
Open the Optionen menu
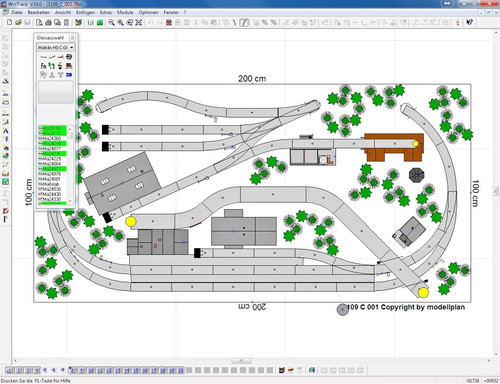pos(148,12)
